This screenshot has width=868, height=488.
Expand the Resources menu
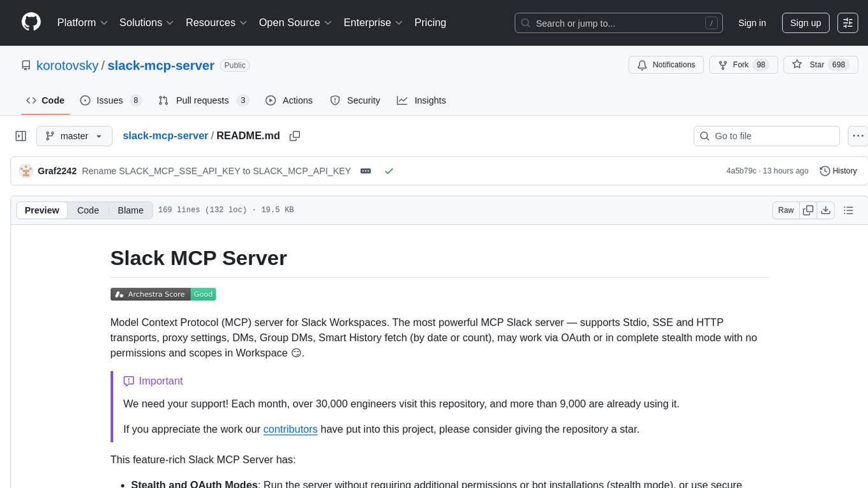[216, 22]
